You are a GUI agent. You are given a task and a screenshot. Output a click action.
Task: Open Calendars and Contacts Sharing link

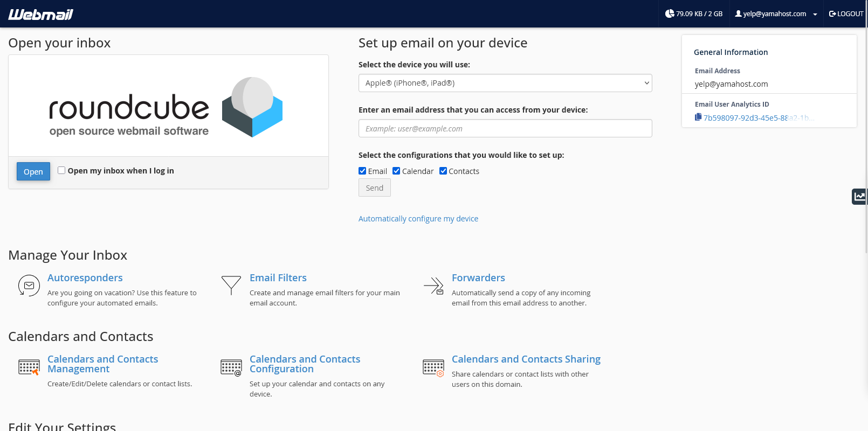[x=526, y=359]
